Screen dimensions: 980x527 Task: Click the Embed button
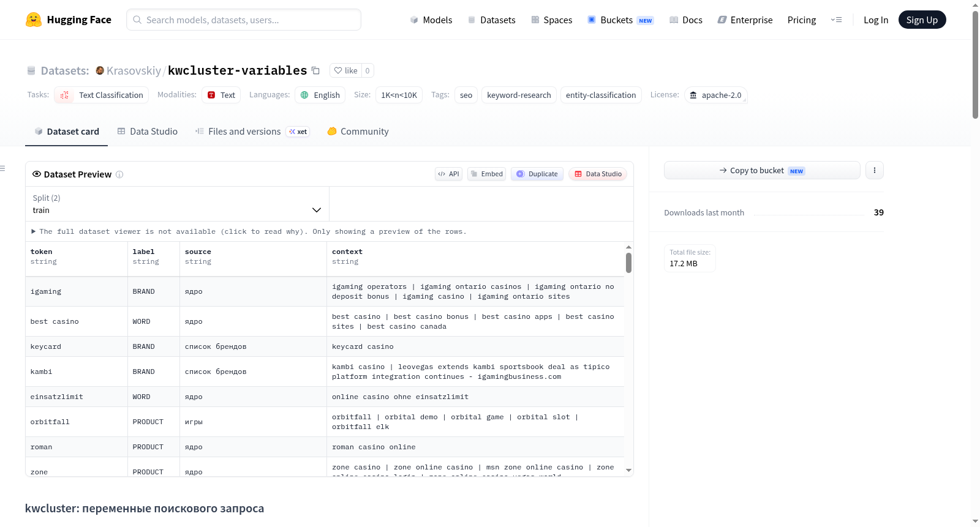(487, 174)
